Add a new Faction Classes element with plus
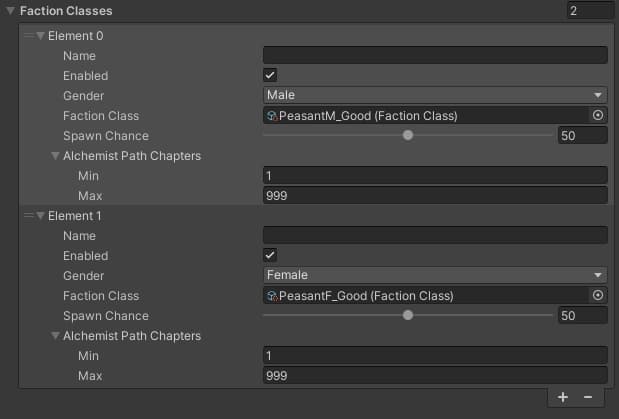 [x=563, y=397]
